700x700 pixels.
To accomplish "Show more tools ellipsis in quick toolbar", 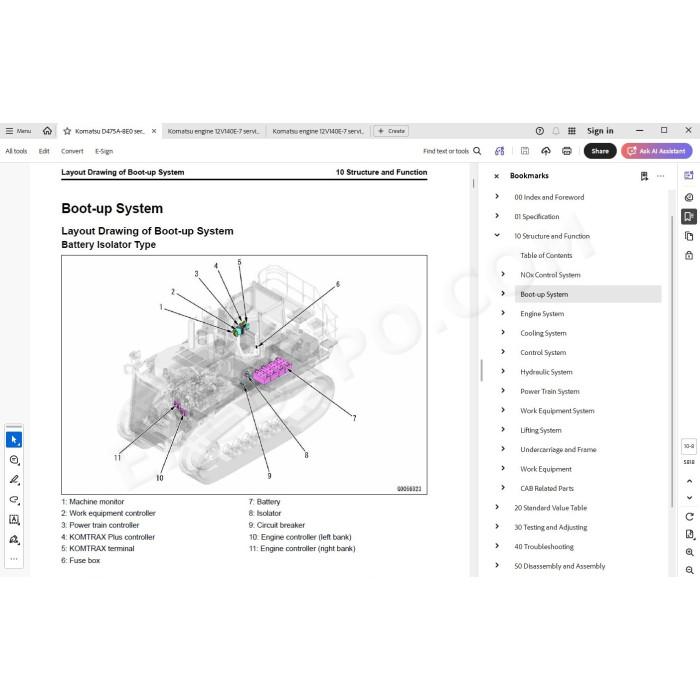I will 14,559.
